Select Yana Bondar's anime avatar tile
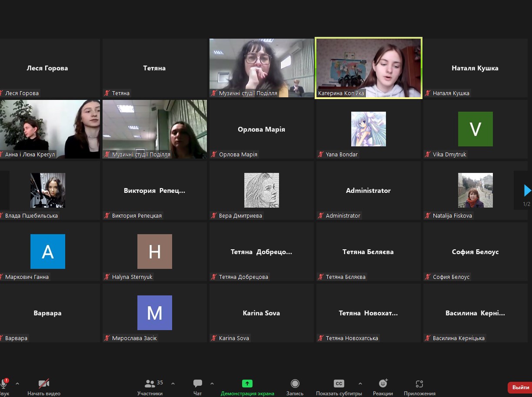 [369, 129]
